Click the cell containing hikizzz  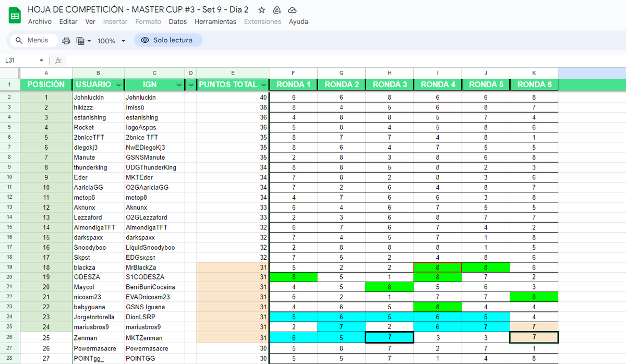tap(98, 107)
